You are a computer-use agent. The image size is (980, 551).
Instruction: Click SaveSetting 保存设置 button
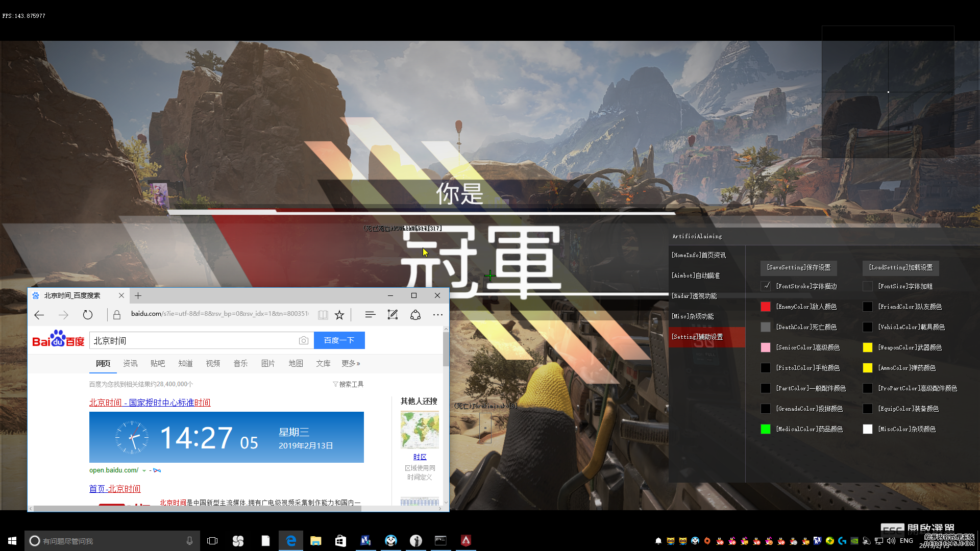[x=799, y=267]
